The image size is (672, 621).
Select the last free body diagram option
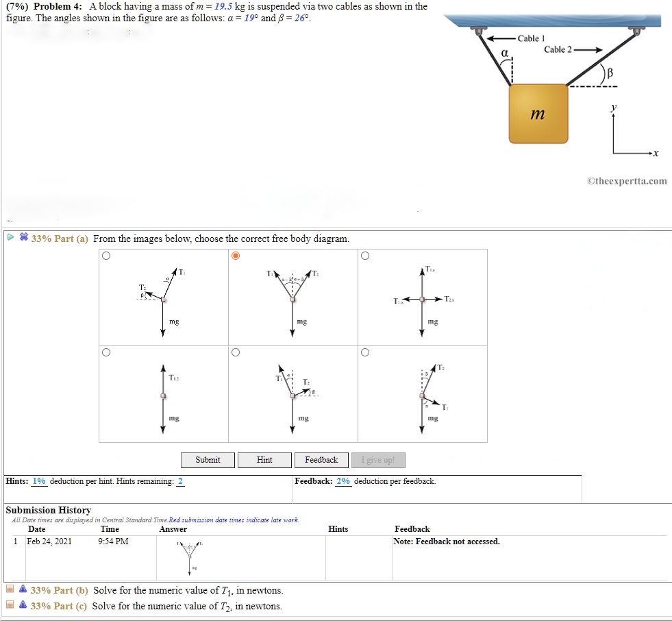[365, 352]
